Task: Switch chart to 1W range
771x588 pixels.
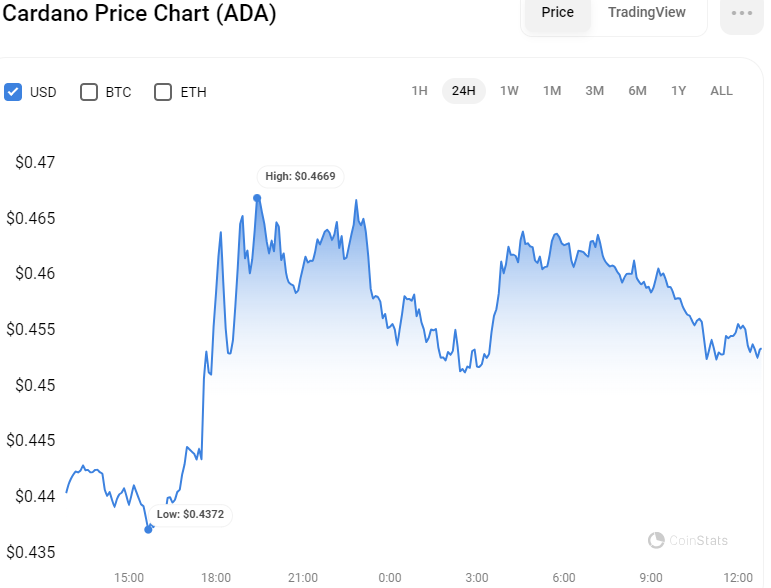Action: (509, 91)
